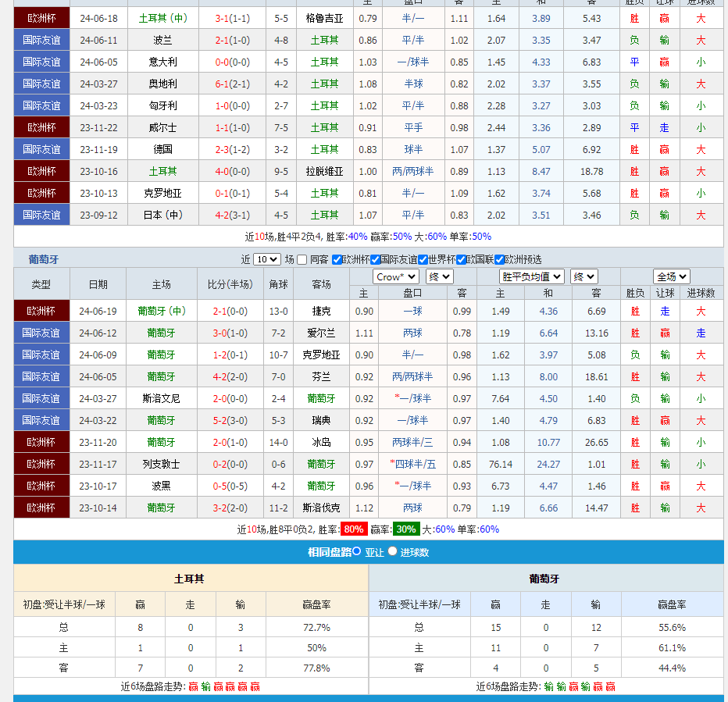Click the 拉脱维亚 team name

click(x=324, y=171)
